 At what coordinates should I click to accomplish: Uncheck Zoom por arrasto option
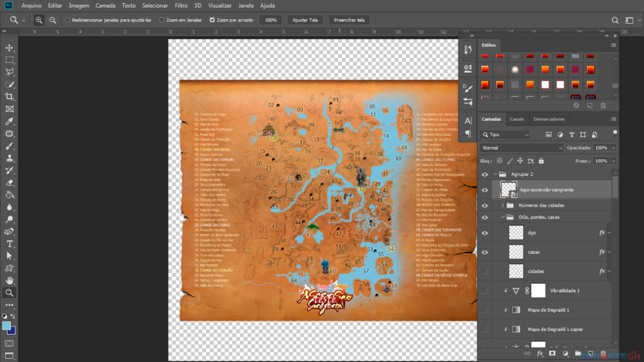213,20
